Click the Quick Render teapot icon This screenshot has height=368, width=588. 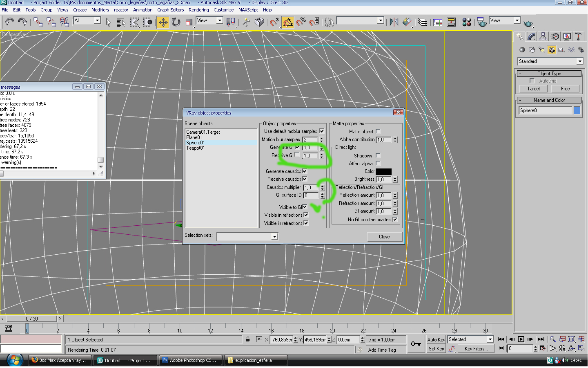coord(528,23)
